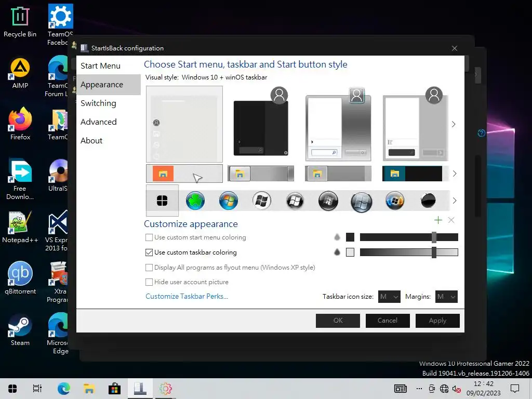The width and height of the screenshot is (532, 399).
Task: Launch Notepad++ from desktop
Action: pos(20,228)
